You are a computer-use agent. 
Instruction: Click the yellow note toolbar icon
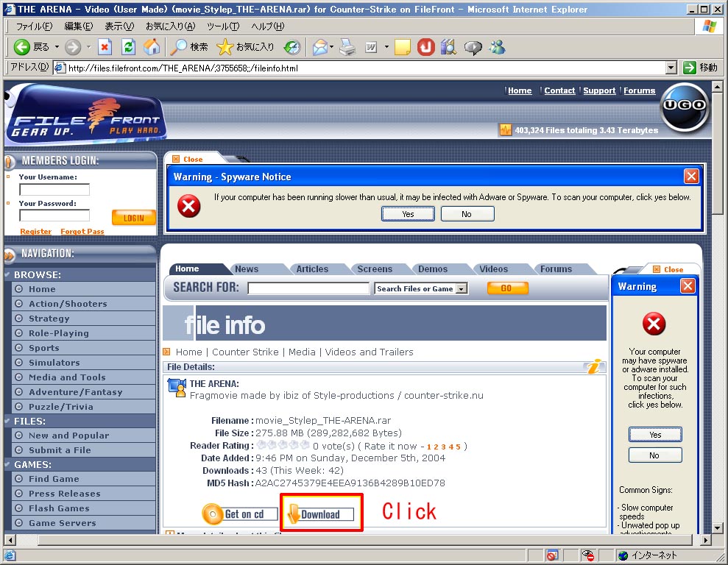coord(402,47)
